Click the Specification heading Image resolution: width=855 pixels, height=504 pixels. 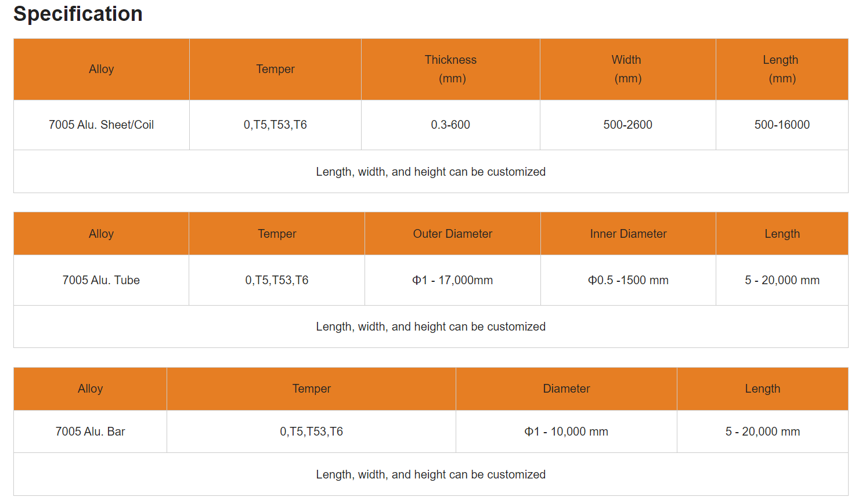78,14
